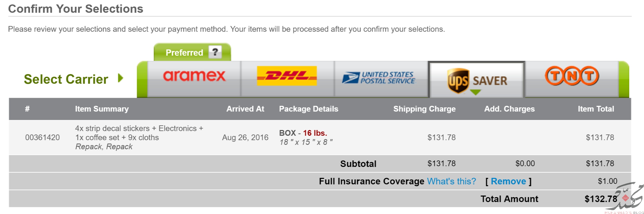Select the UPS Saver carrier tab
The height and width of the screenshot is (214, 644).
click(x=476, y=80)
